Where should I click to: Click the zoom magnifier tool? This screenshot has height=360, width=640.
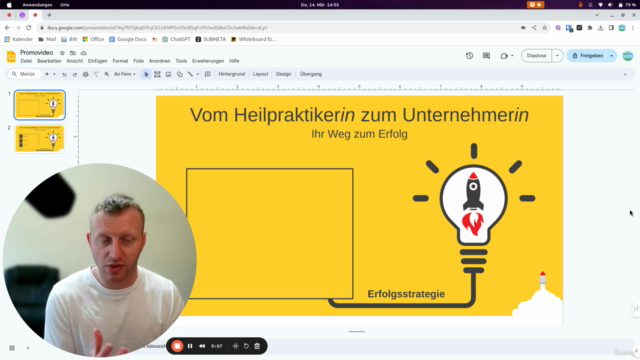click(x=107, y=74)
